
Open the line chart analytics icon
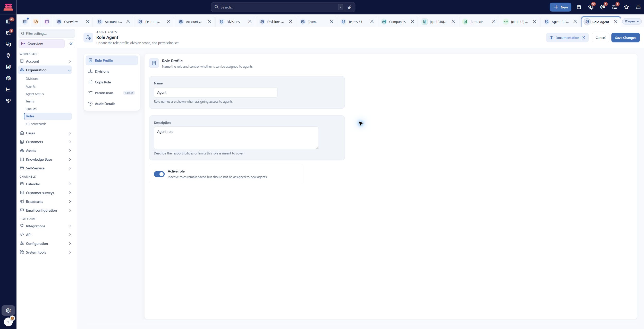[8, 89]
